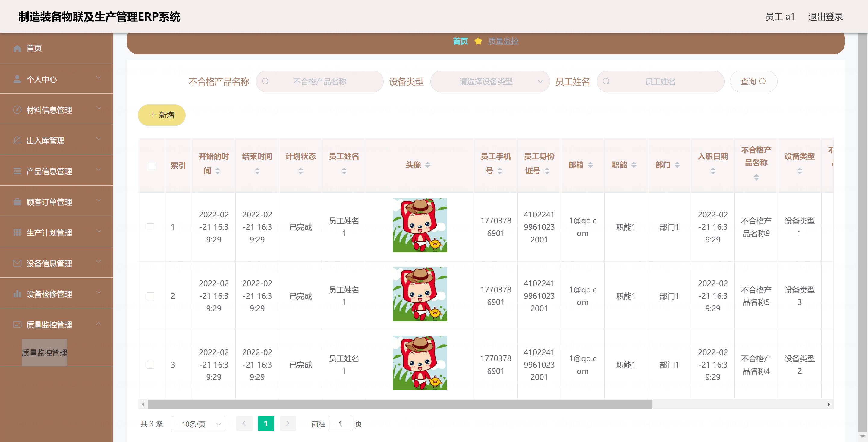Screen dimensions: 868x442
Task: Click the search icon in 员工姓名 field
Action: (x=606, y=81)
